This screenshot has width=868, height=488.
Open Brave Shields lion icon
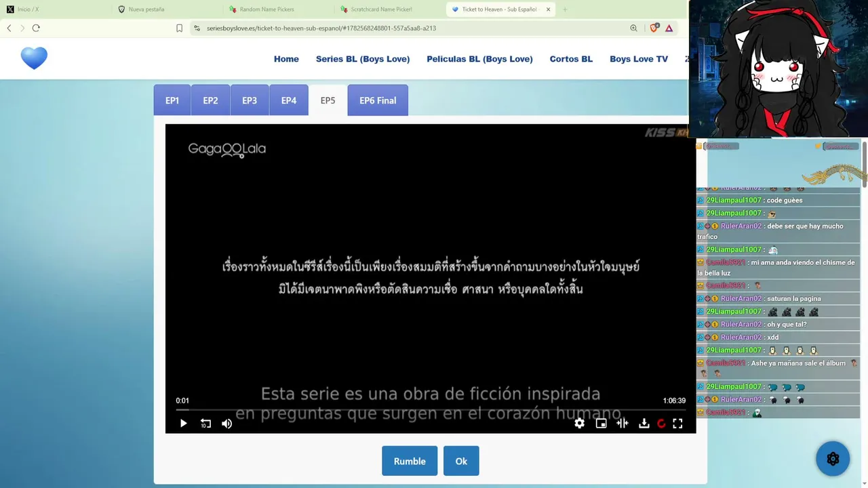coord(654,28)
